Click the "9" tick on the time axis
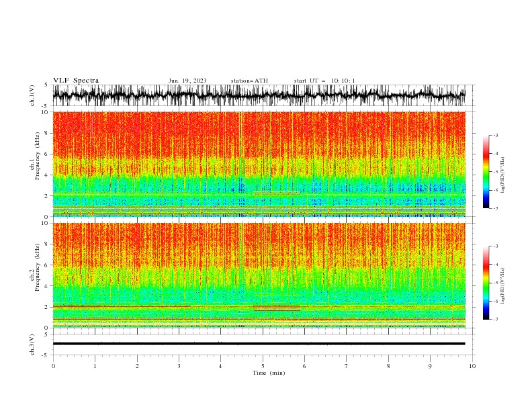This screenshot has height=411, width=532. click(x=430, y=366)
